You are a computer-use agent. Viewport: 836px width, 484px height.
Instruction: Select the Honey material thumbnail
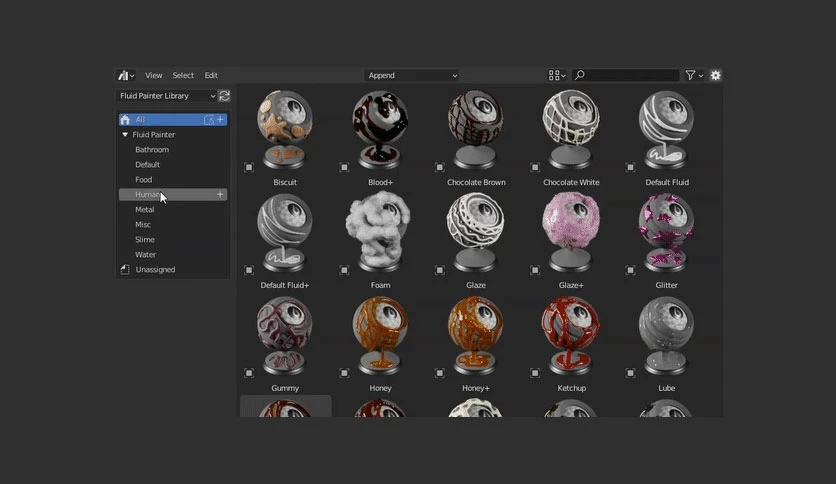click(x=380, y=336)
